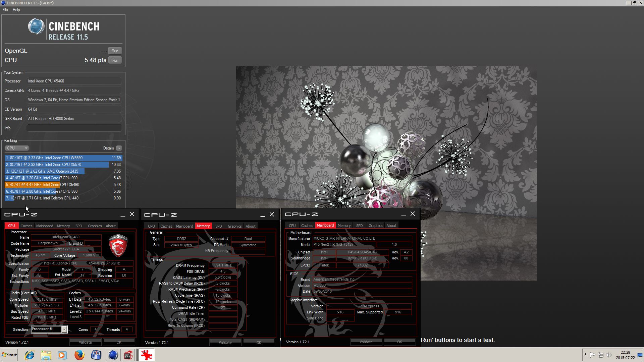The image size is (644, 362).
Task: Open SPD tab in middle CPU-Z window
Action: click(218, 226)
